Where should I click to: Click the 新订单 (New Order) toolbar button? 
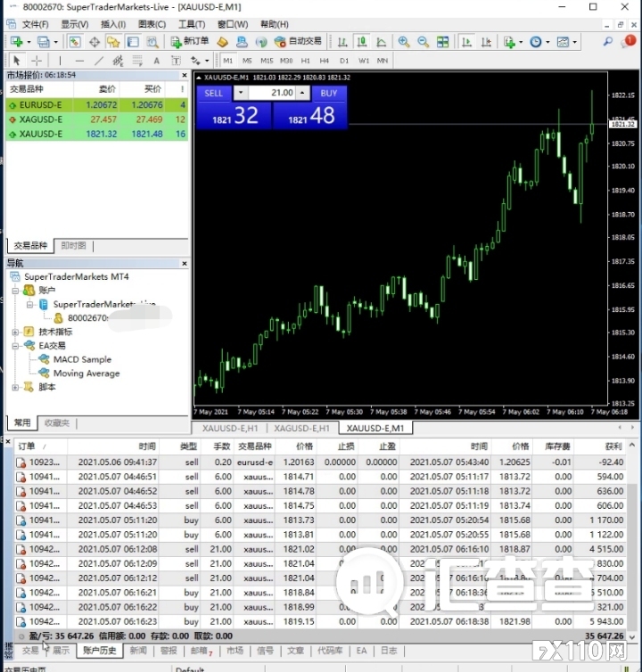[190, 42]
